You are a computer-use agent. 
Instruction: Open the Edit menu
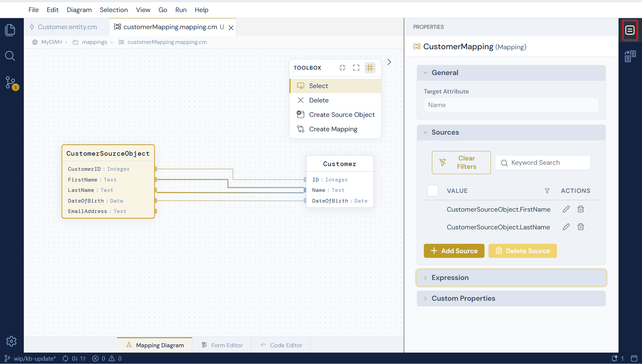[x=53, y=10]
